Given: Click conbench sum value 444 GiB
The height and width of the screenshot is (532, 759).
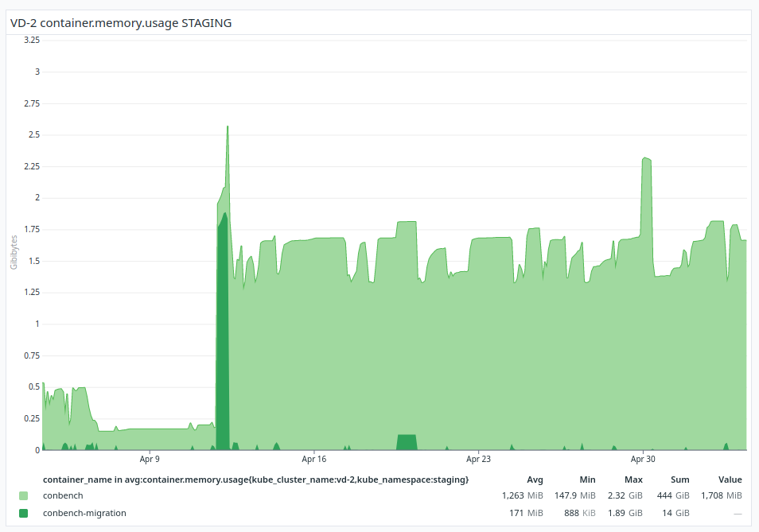Looking at the screenshot, I should coord(673,495).
